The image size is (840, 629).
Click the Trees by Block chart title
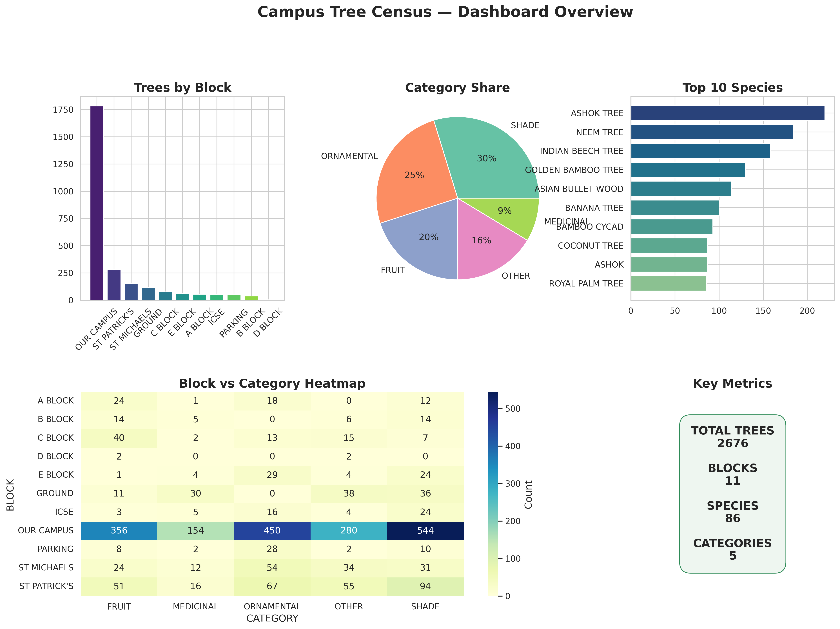[x=183, y=88]
